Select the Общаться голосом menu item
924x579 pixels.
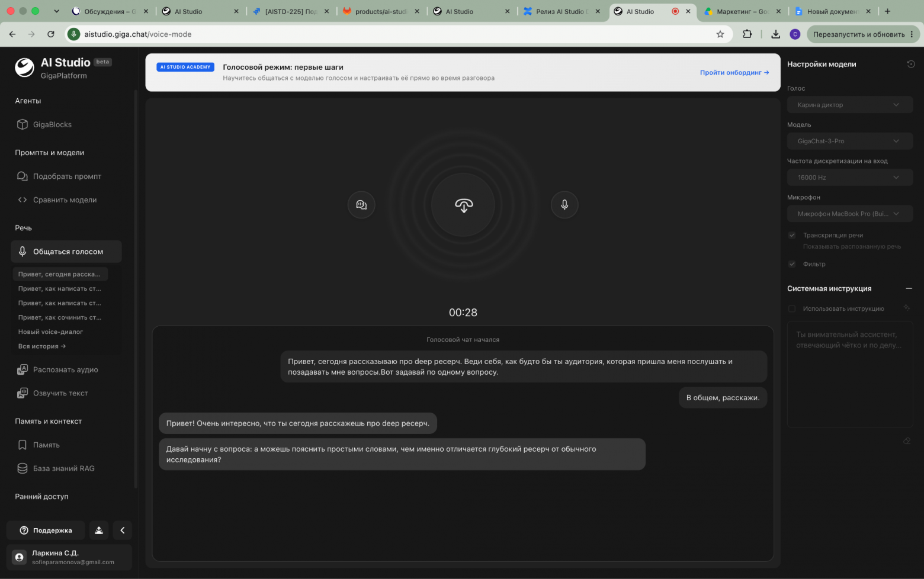[x=66, y=252]
